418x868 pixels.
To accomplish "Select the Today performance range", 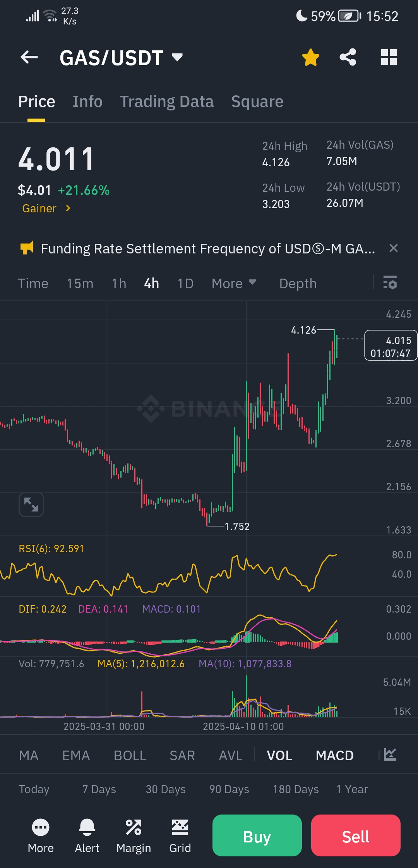I will 34,789.
